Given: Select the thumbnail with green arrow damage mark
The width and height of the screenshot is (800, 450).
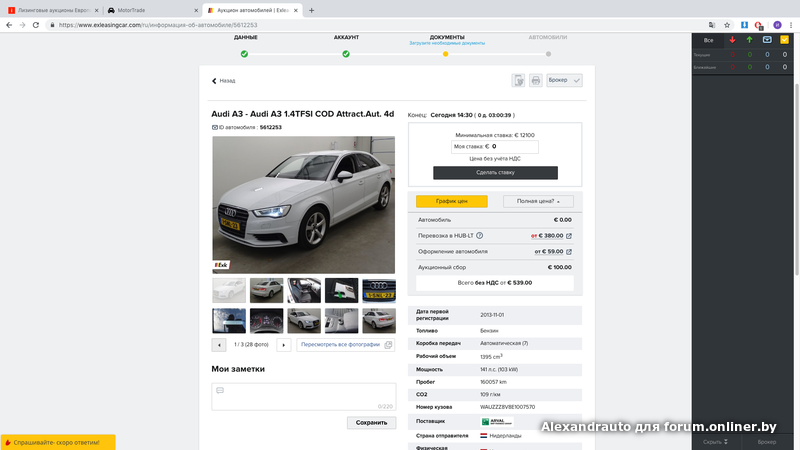Looking at the screenshot, I should pos(341,290).
